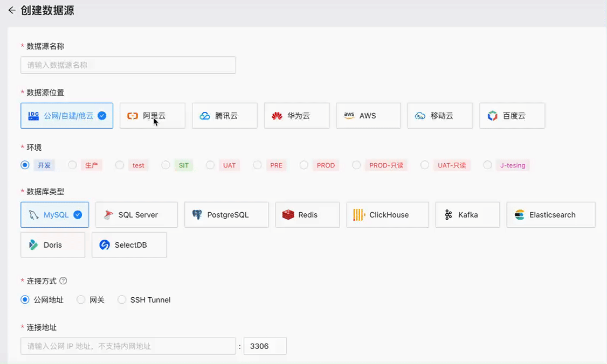Go back using the arrow beside 创建数据源

tap(12, 10)
